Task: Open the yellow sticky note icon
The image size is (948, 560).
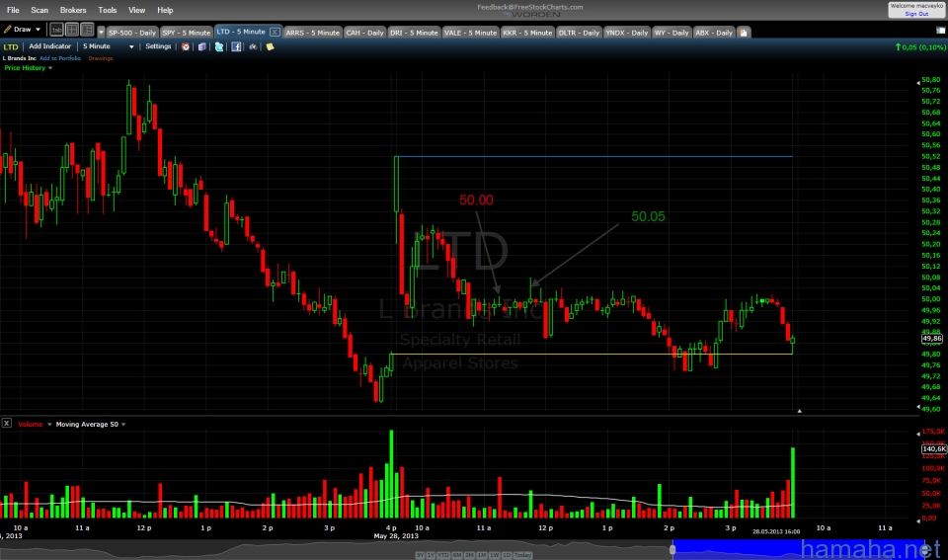Action: pos(270,46)
